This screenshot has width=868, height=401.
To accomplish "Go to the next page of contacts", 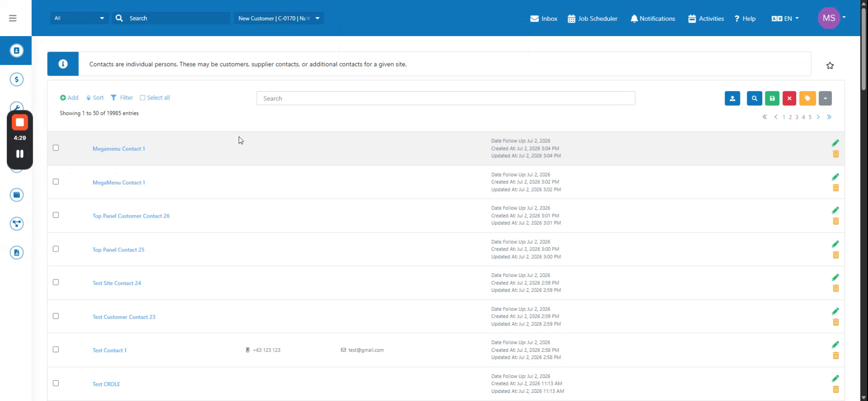I will point(818,117).
